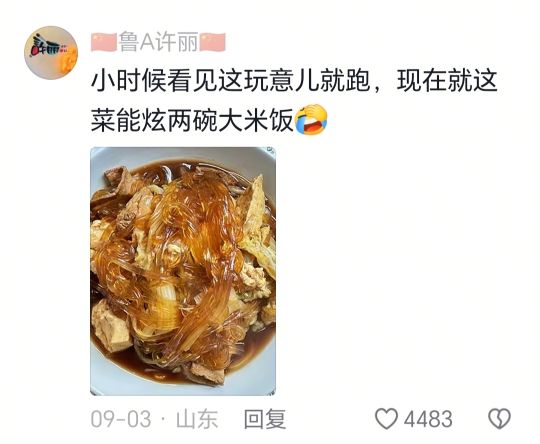Click the 09-03 post date
540x444 pixels.
(x=121, y=419)
